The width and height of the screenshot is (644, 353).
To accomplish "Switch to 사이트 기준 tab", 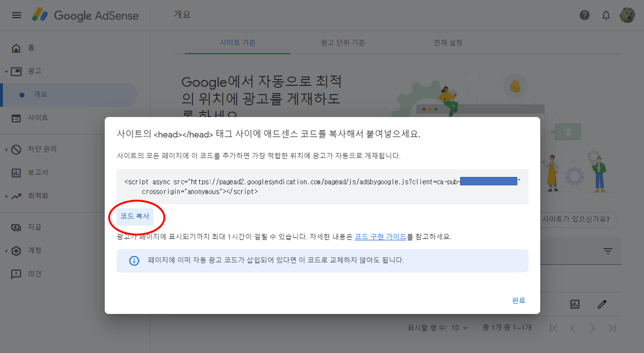I will 238,43.
